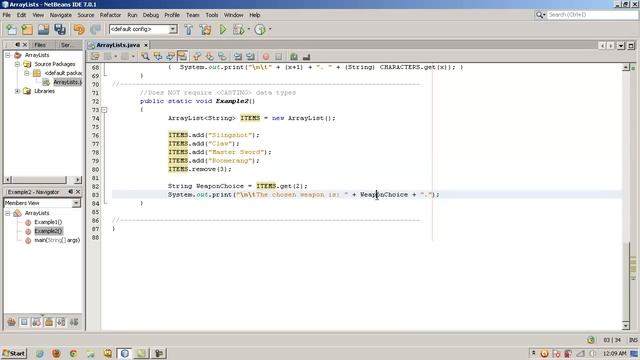Click the Last Edit icon in editor toolbar

tap(95, 56)
